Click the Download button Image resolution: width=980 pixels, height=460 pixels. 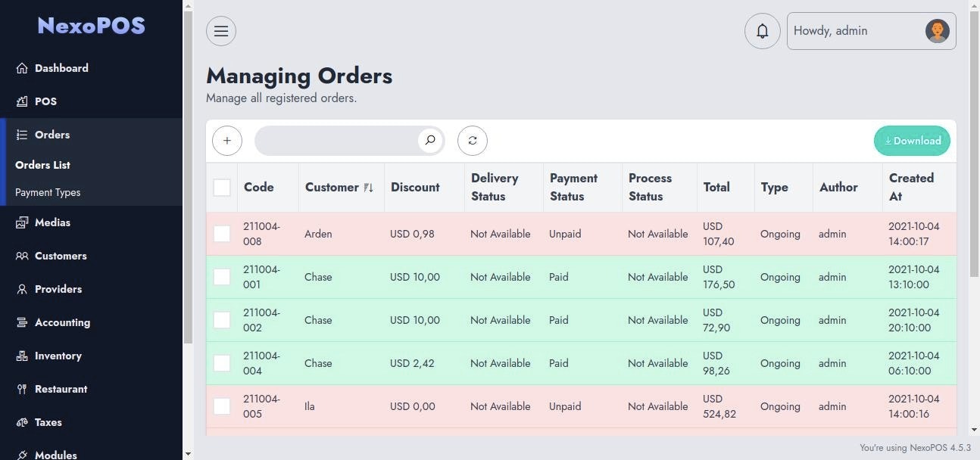click(x=912, y=141)
